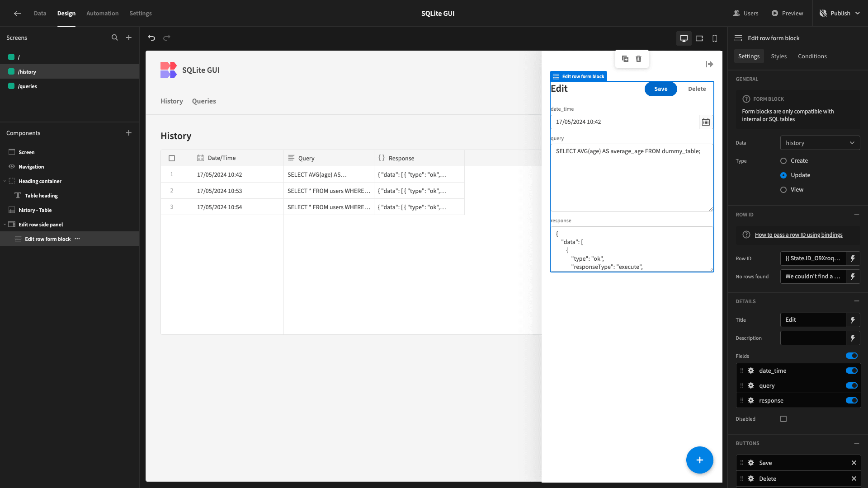Open settings gear for date_time field
868x488 pixels.
point(751,371)
